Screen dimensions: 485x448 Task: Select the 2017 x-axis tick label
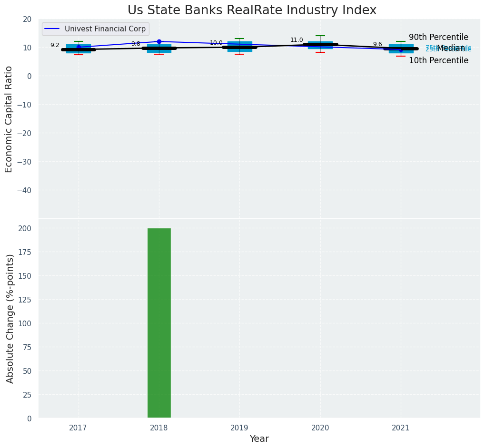pos(78,428)
